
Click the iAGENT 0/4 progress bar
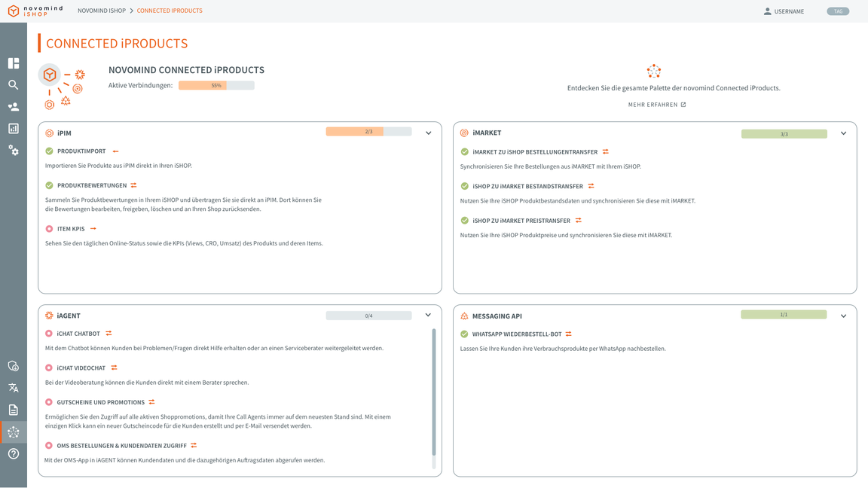pyautogui.click(x=368, y=316)
